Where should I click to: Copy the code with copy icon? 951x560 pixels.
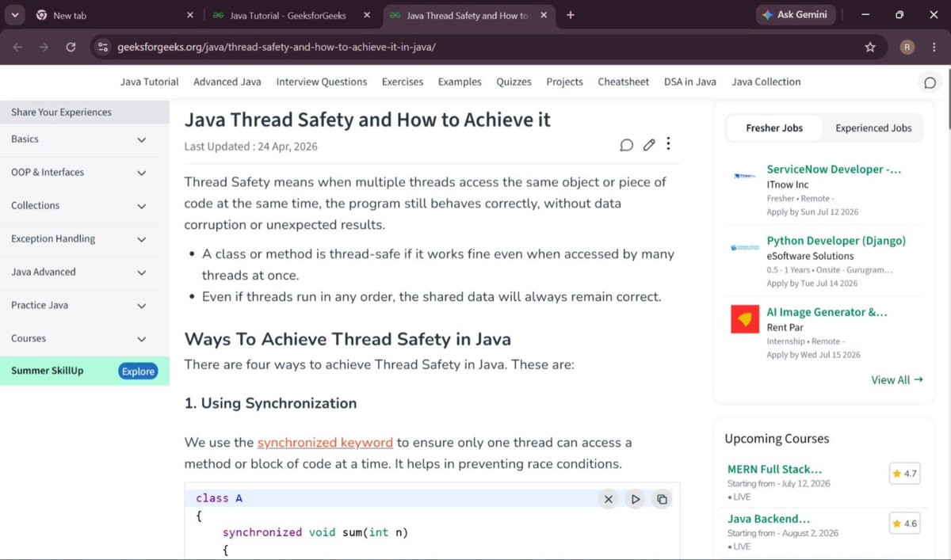(x=662, y=499)
